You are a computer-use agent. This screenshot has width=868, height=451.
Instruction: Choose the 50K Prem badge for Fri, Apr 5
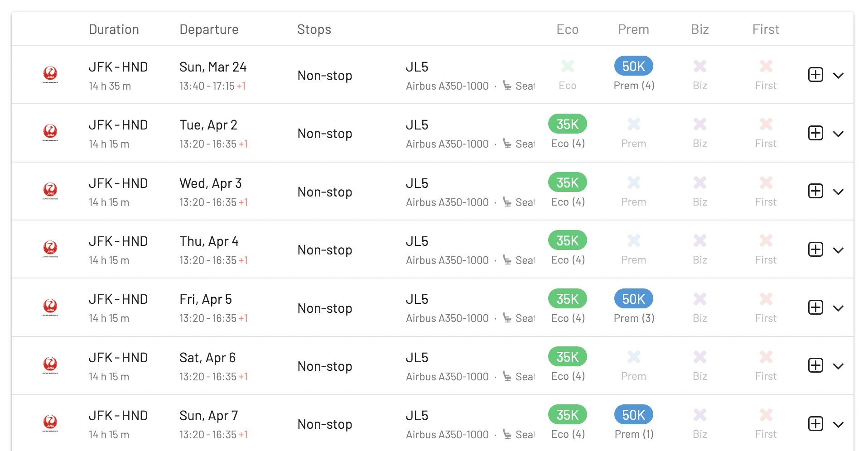point(633,299)
